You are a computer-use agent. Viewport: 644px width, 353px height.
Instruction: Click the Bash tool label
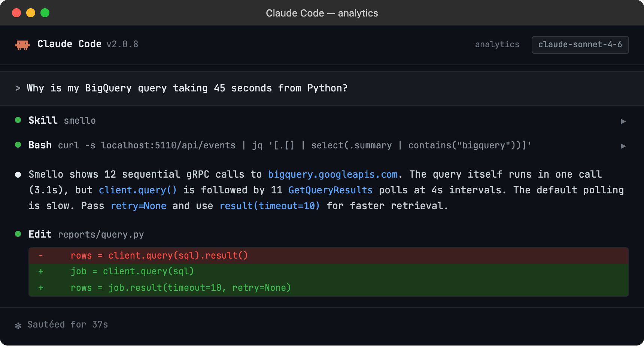tap(40, 145)
